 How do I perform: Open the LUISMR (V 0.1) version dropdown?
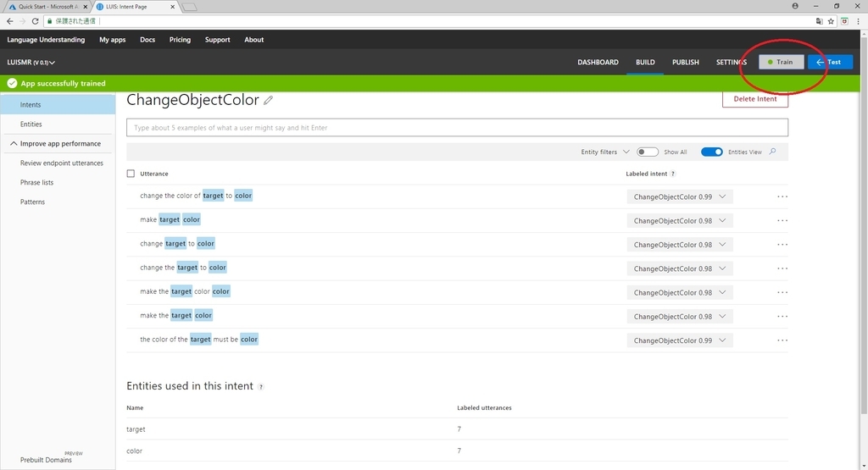tap(31, 63)
